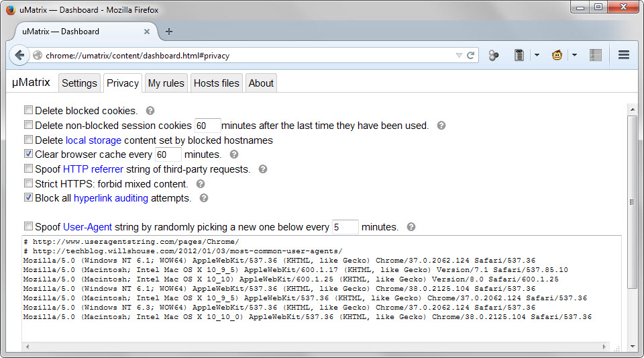Click the text area resize grip
The image size is (644, 358).
[616, 348]
